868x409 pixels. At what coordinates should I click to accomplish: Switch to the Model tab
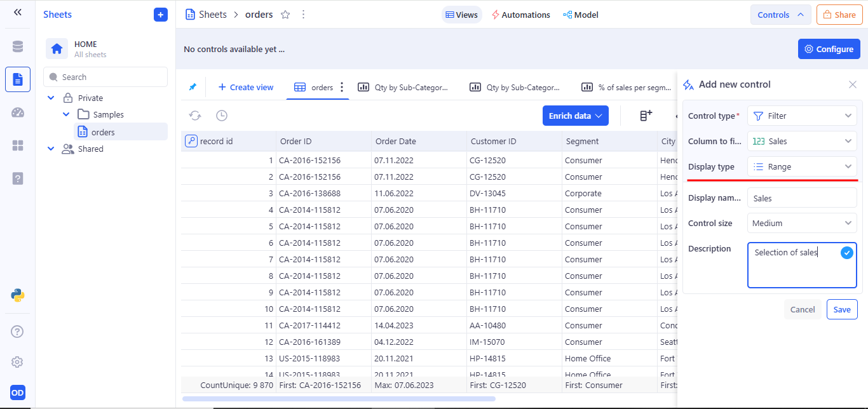coord(581,15)
